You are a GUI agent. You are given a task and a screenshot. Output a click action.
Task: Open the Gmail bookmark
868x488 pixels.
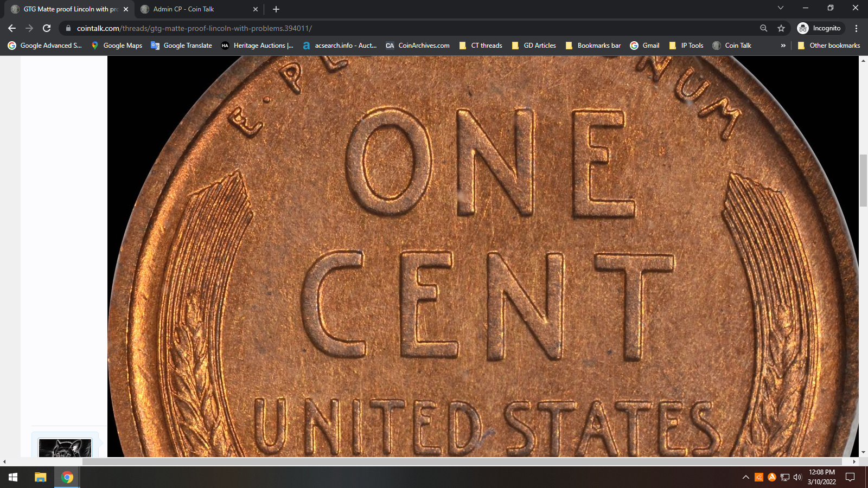click(x=645, y=46)
